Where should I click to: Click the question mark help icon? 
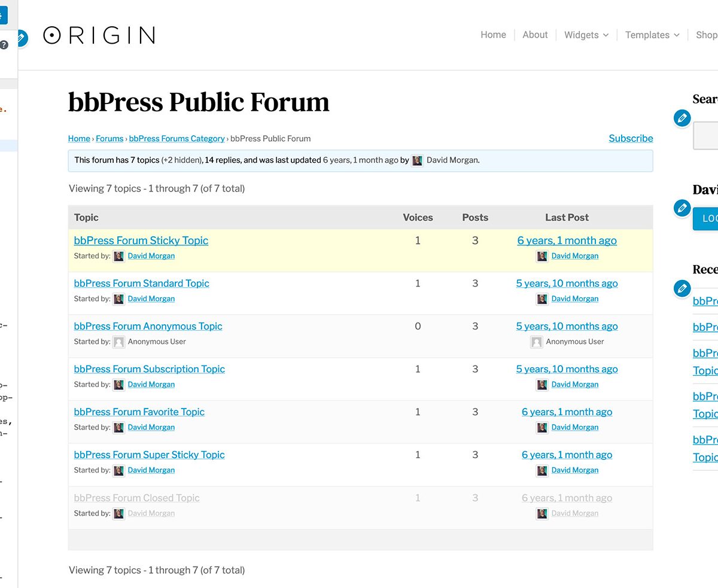click(4, 45)
